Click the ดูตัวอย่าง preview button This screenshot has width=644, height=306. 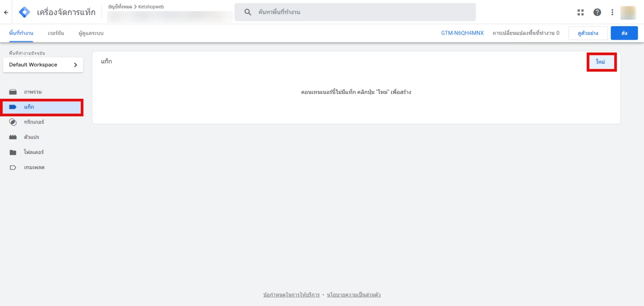coord(588,33)
